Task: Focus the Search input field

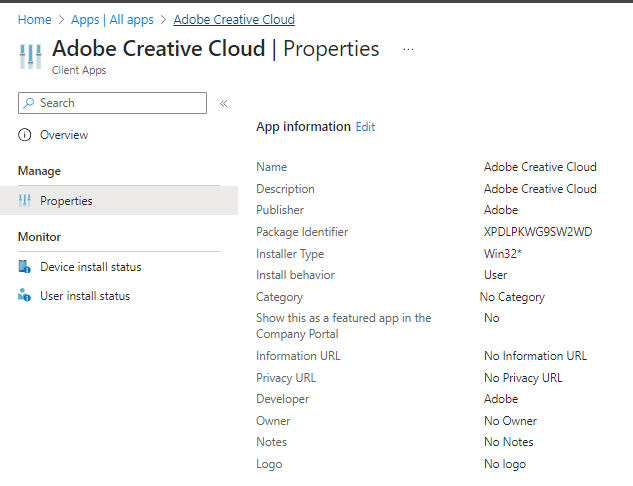Action: click(120, 103)
